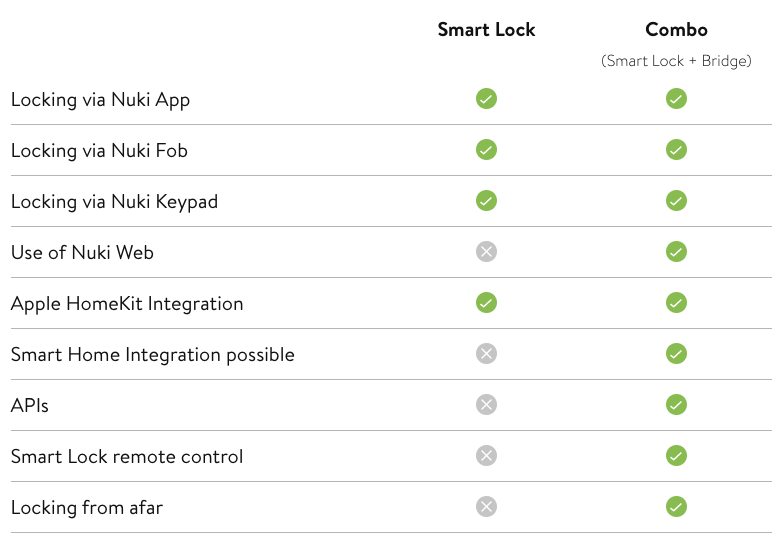Click the Use of Nuki Web label
Screen dimensions: 779x538
click(x=82, y=252)
